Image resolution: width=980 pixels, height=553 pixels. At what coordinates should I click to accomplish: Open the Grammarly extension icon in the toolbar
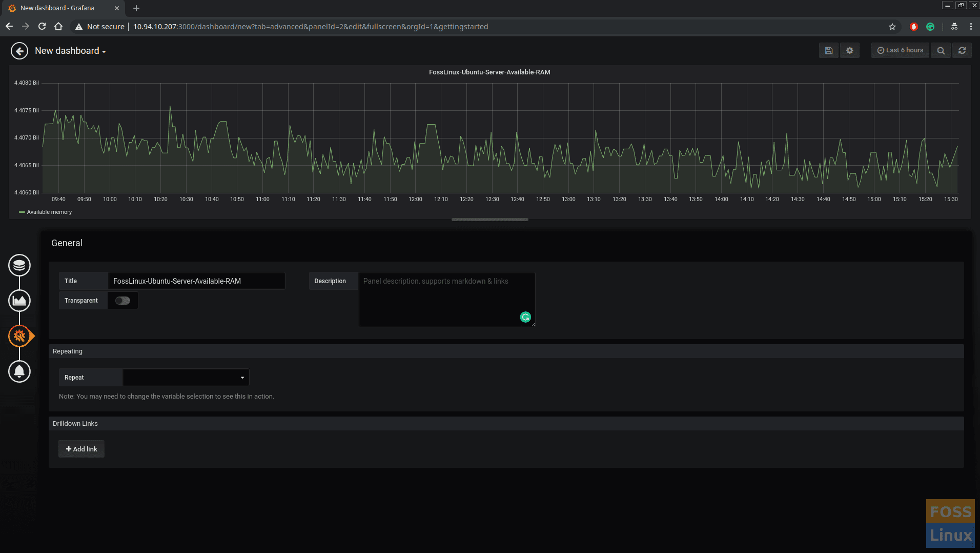[x=930, y=27]
